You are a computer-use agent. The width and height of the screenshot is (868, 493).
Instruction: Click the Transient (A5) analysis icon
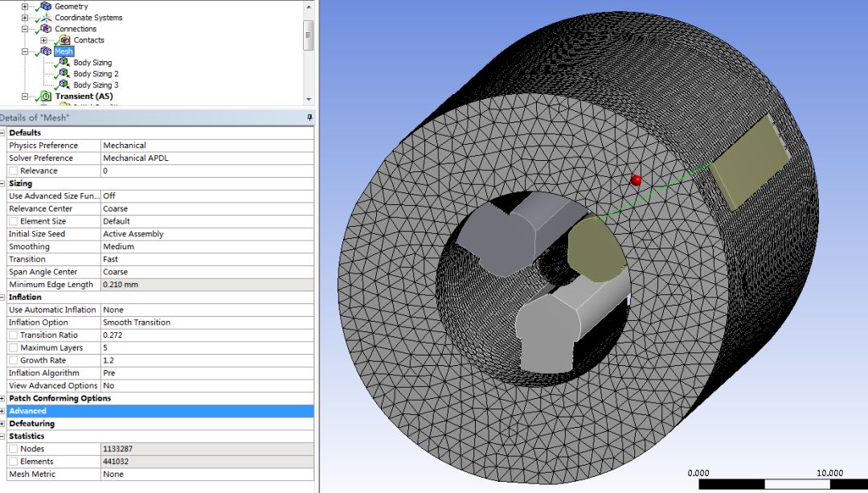(x=46, y=97)
